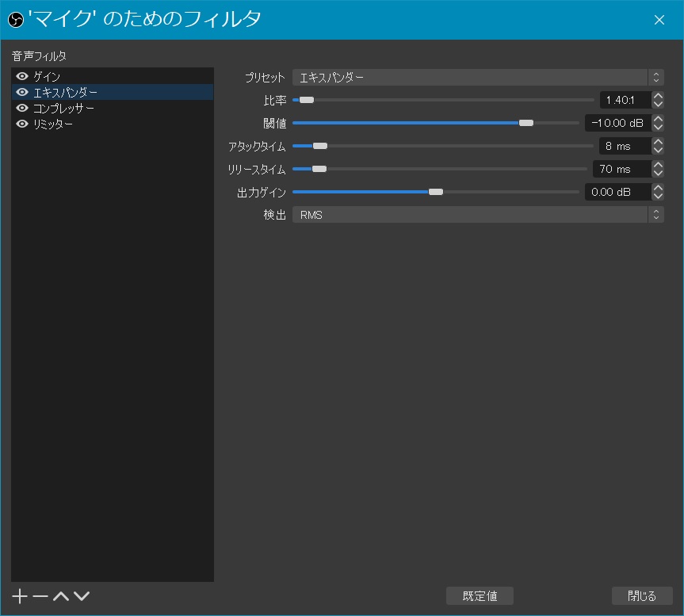Open the プリセット dropdown

(x=477, y=78)
